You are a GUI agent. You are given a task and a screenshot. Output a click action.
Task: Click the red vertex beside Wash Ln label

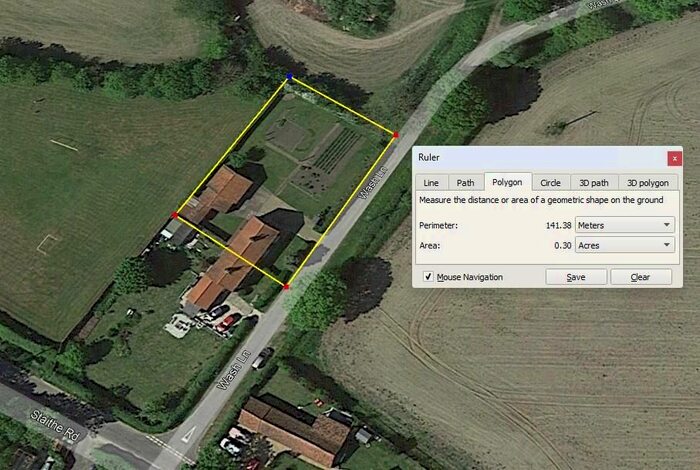click(396, 134)
